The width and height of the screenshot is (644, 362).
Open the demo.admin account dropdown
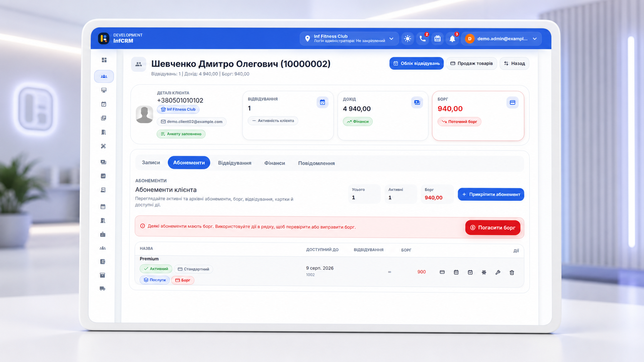501,38
